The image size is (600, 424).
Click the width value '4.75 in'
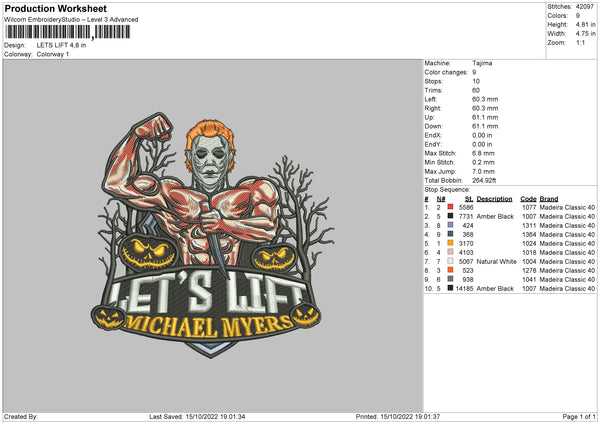point(585,34)
